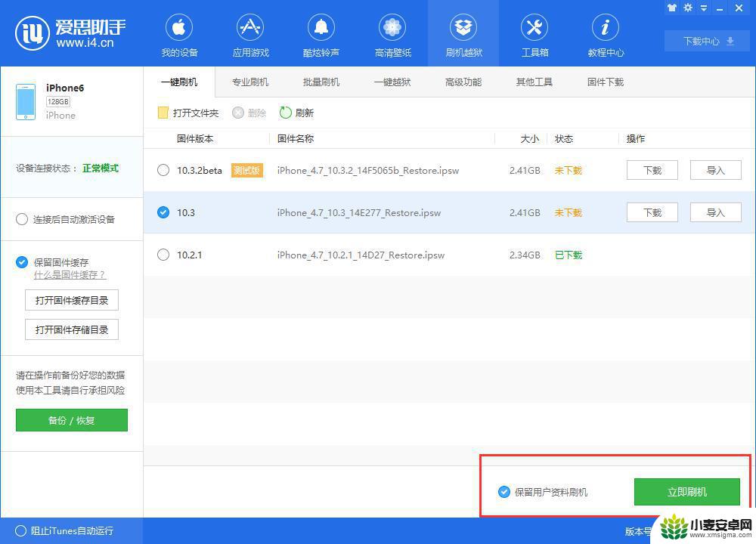Select firmware 10.2.1 radio button
Screen dimensions: 756x544
pyautogui.click(x=163, y=255)
